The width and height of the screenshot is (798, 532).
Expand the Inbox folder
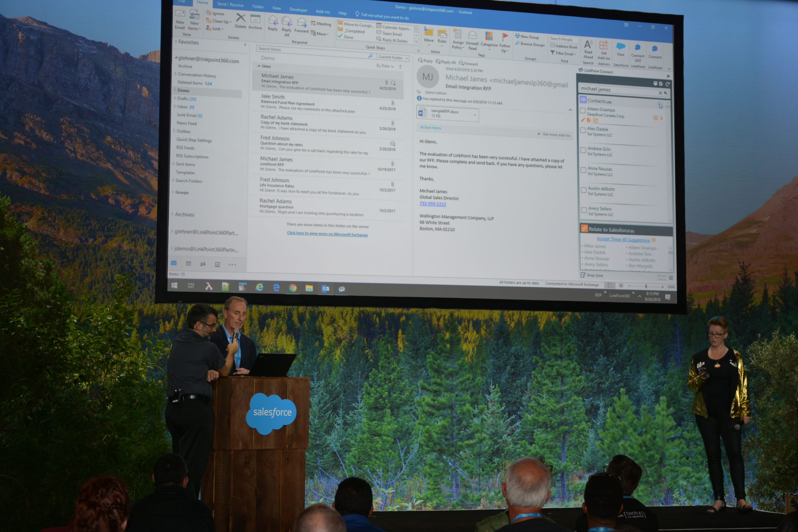pyautogui.click(x=175, y=106)
